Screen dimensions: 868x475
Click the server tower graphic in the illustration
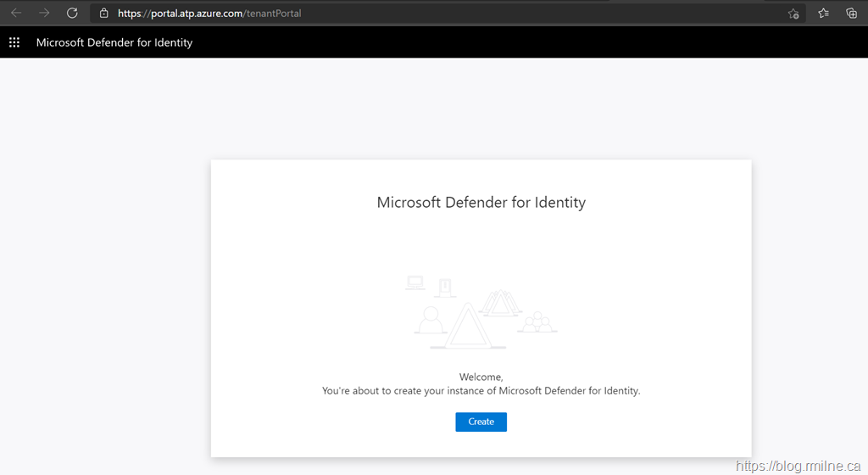pyautogui.click(x=445, y=288)
